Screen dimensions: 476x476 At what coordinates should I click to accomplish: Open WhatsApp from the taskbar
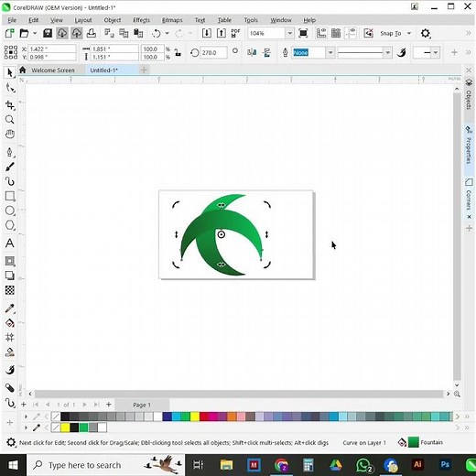[x=363, y=465]
